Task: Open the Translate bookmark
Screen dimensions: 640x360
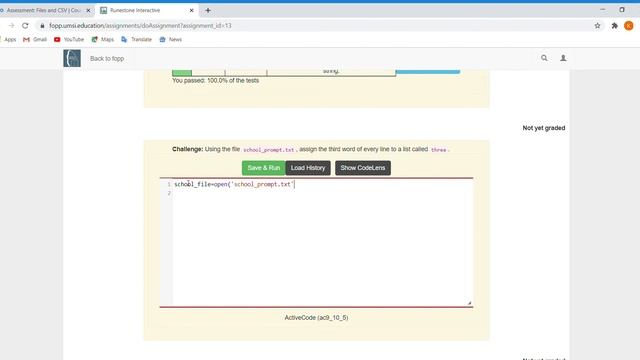Action: click(x=137, y=40)
